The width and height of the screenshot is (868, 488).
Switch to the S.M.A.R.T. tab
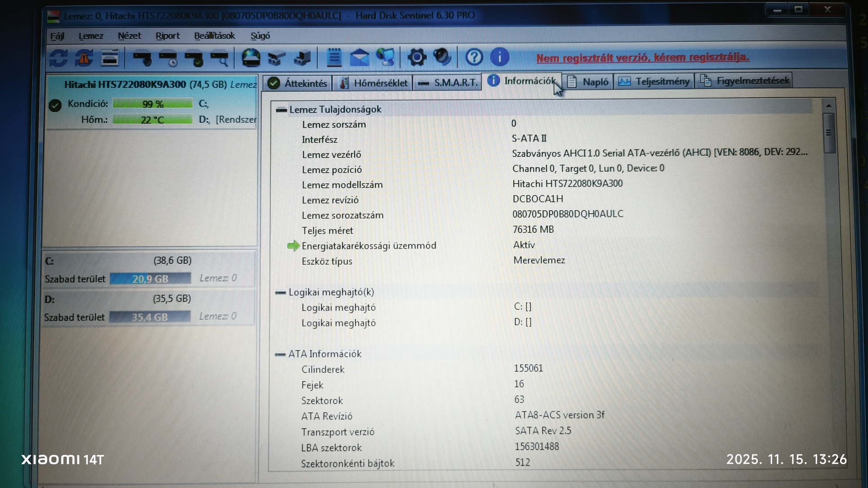pos(448,83)
